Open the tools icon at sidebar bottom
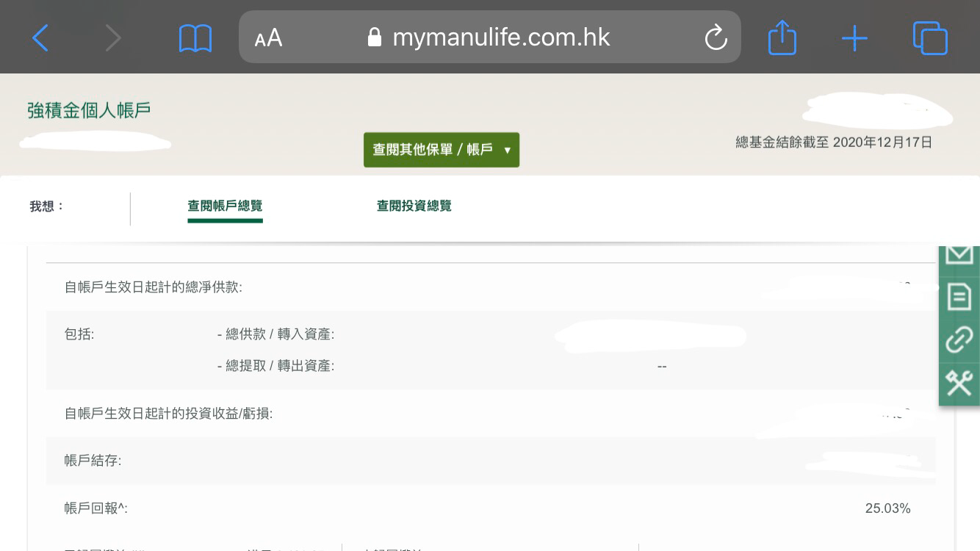Screen dimensions: 980x551 point(959,383)
